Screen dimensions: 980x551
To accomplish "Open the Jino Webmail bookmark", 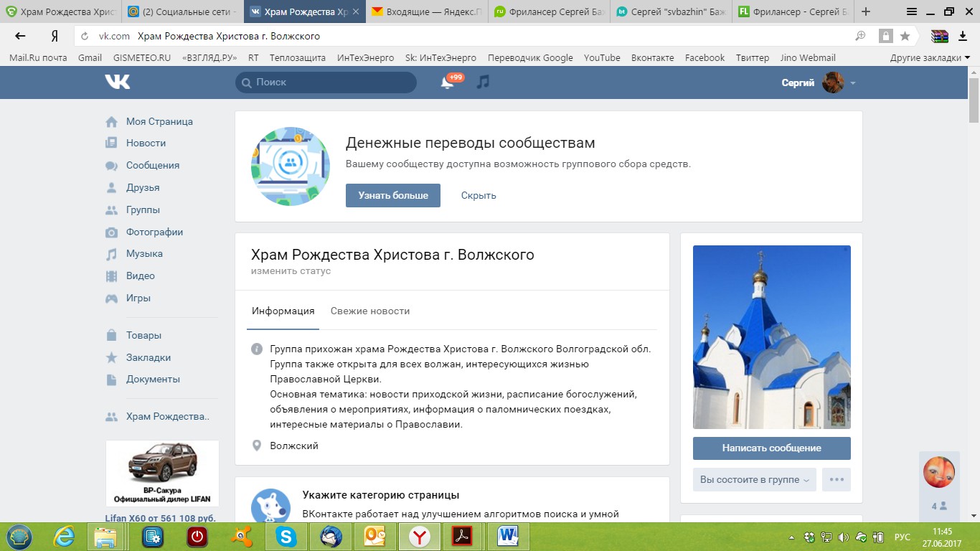I will tap(808, 57).
